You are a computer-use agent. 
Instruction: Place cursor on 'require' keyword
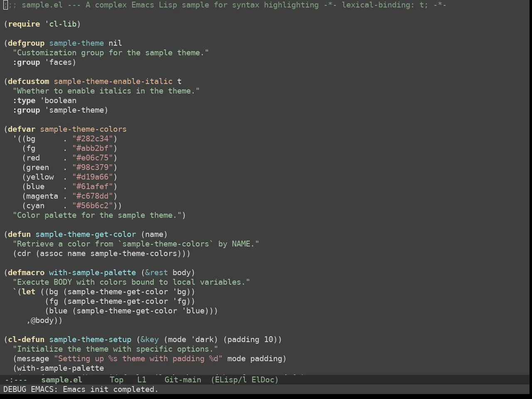24,24
